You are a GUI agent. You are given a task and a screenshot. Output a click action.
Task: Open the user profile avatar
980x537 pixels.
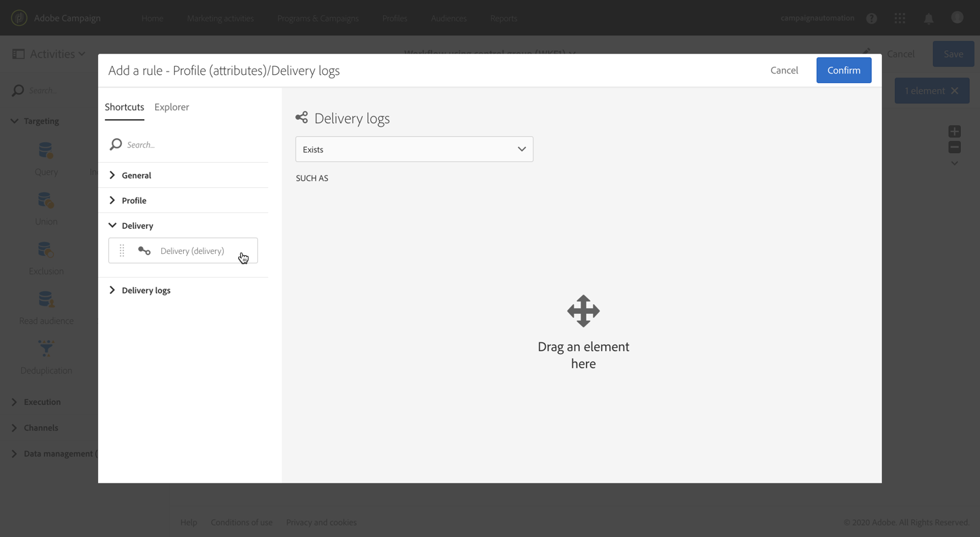click(x=958, y=18)
